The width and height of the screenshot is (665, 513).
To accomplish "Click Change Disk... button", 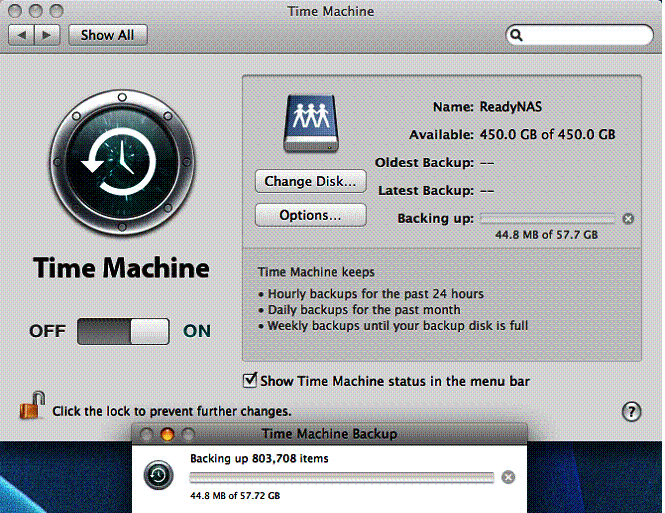I will point(310,181).
